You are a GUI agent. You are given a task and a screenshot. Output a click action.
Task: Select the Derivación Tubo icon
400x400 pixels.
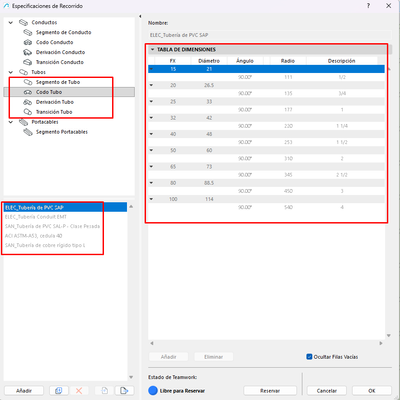point(28,102)
